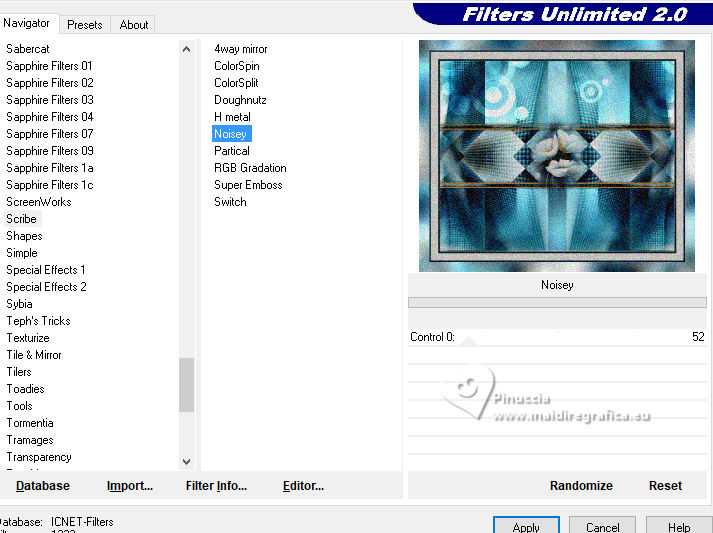
Task: Select Sabercat filter category
Action: (x=28, y=49)
